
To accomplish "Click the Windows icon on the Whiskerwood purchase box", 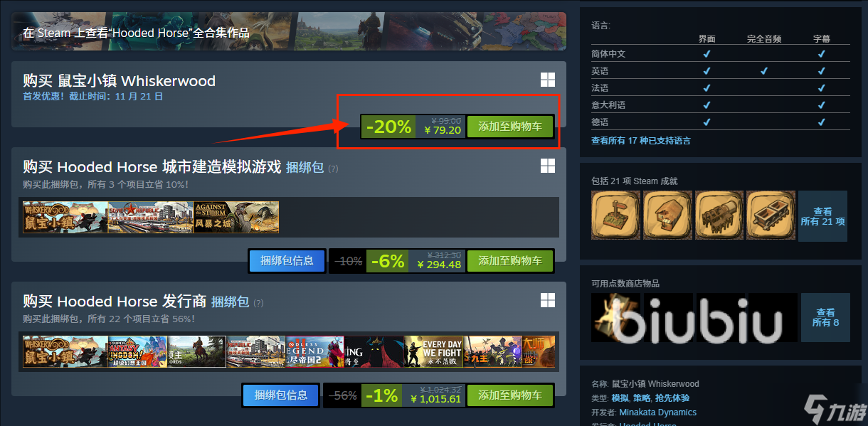I will [x=547, y=80].
